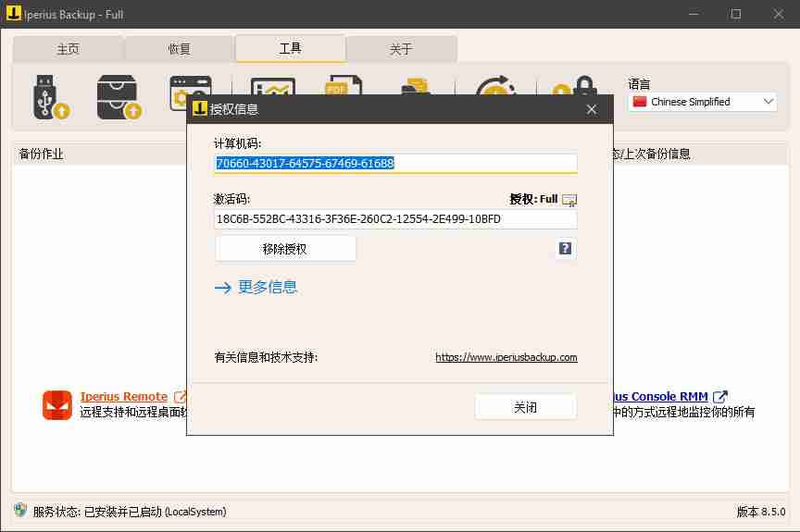The image size is (800, 532).
Task: Click the red Iperius Remote logo
Action: [x=57, y=405]
